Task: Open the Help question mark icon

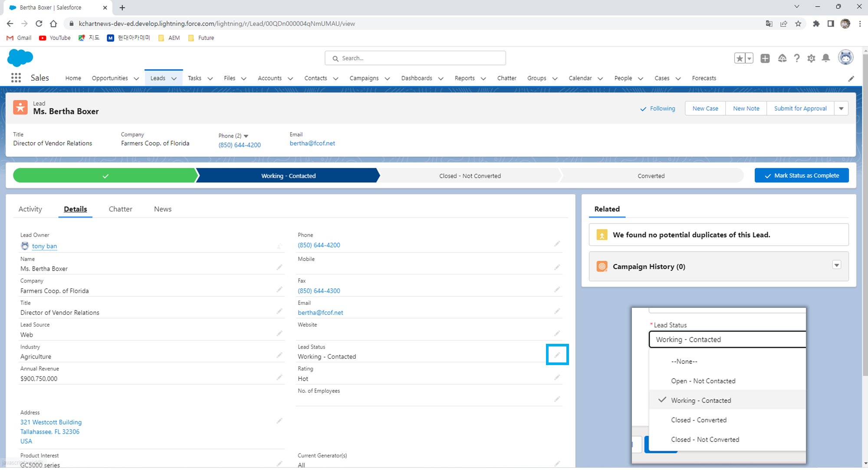Action: tap(797, 58)
